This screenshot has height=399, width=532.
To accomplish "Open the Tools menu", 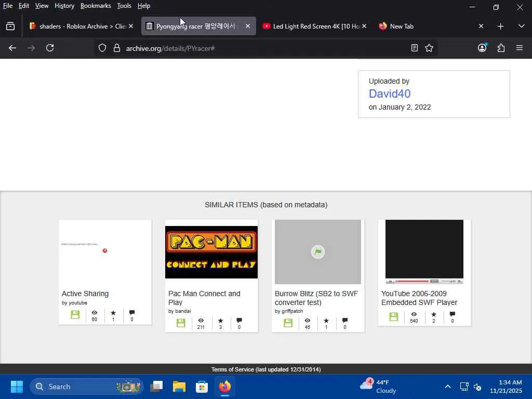I will pos(124,6).
